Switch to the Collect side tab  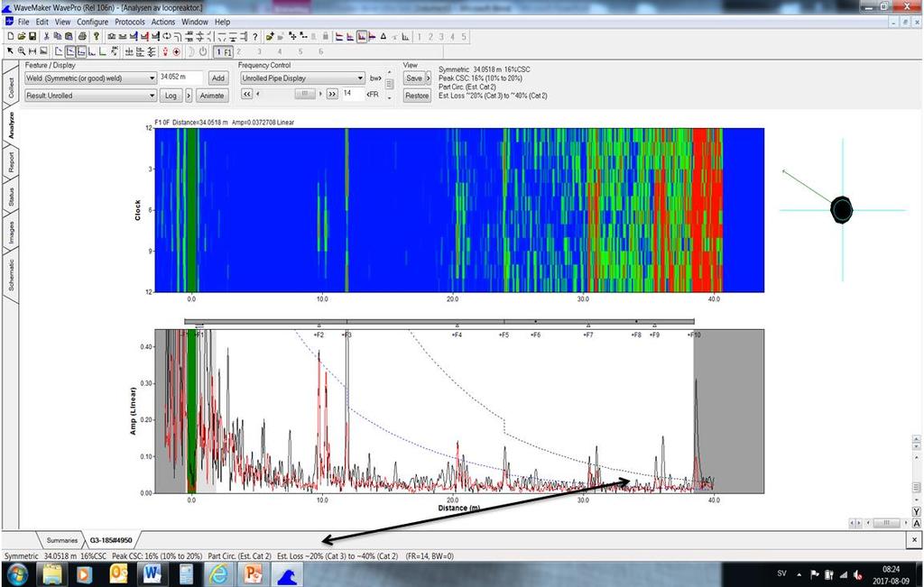pyautogui.click(x=11, y=87)
